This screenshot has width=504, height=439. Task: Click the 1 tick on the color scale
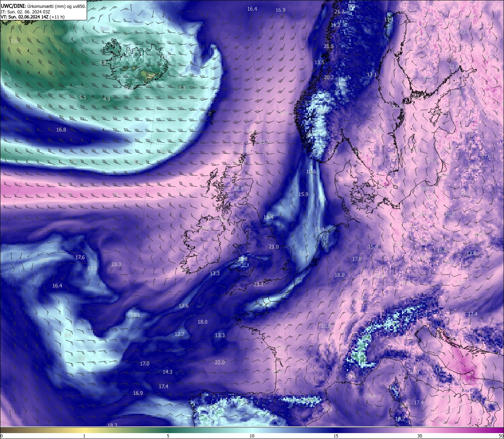84,436
